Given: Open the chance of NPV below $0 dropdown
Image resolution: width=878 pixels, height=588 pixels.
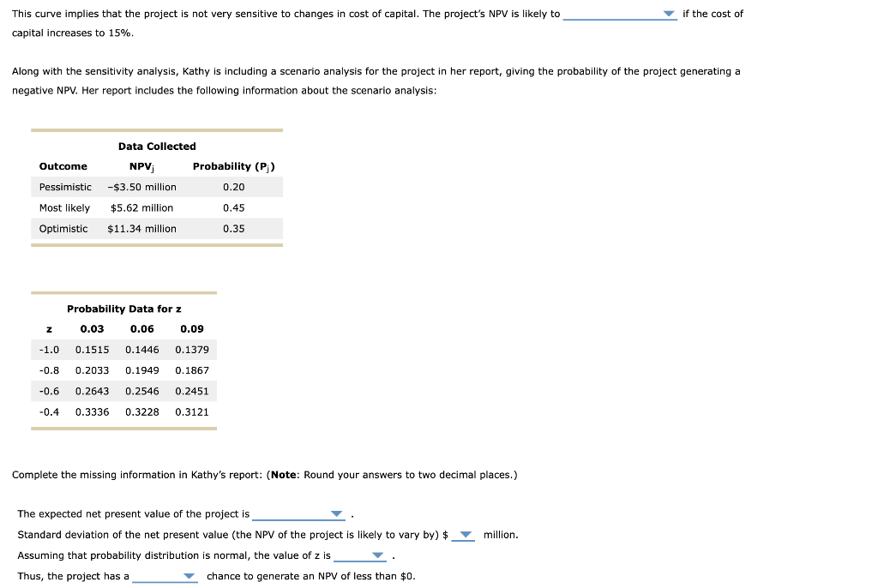Looking at the screenshot, I should click(x=189, y=576).
